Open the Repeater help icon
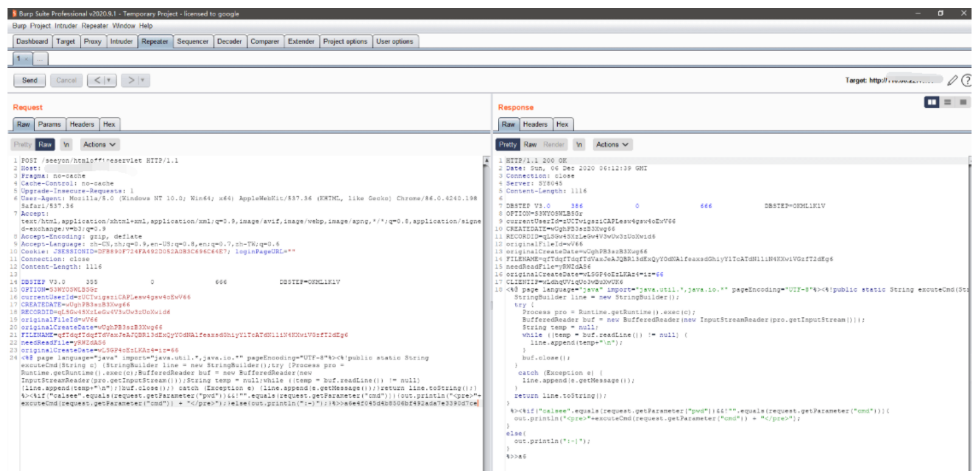Viewport: 980px width, 471px height. (x=967, y=80)
